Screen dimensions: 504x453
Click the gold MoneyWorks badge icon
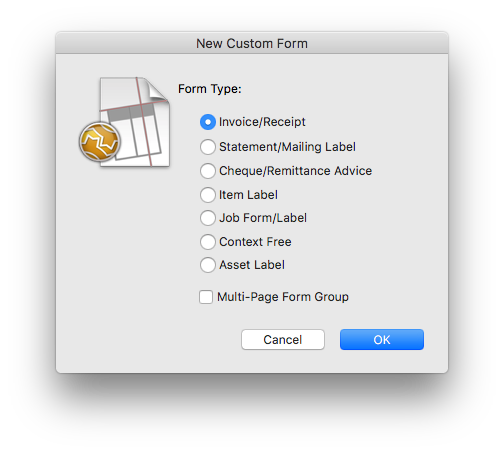click(99, 142)
